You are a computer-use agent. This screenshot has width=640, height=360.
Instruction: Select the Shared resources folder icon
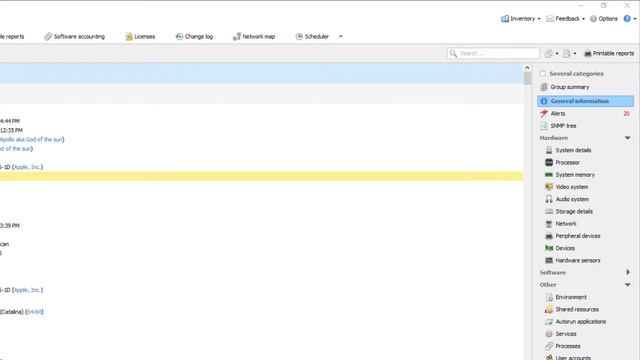549,309
